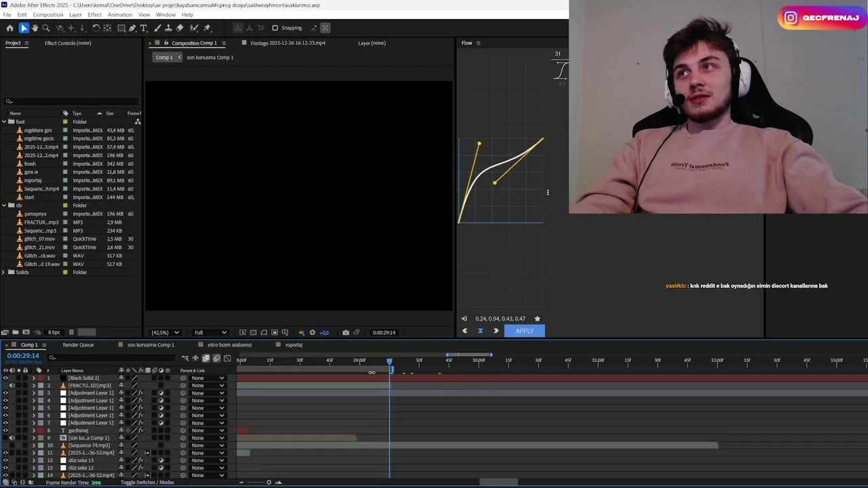
Task: Toggle adjustment layer switch for düz sake 13
Action: 161,460
